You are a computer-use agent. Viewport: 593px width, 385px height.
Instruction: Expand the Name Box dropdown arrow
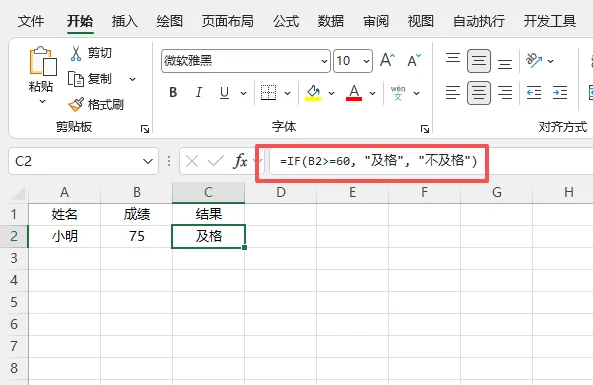(x=148, y=161)
